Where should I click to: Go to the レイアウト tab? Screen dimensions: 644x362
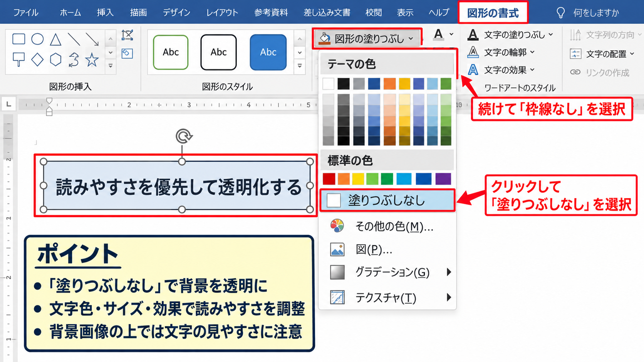point(222,13)
